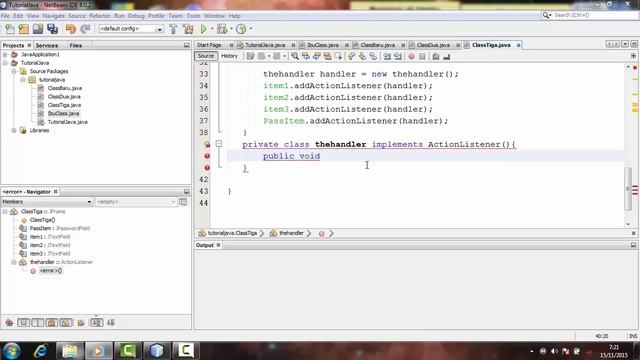Switch to the Files tab

pos(76,45)
